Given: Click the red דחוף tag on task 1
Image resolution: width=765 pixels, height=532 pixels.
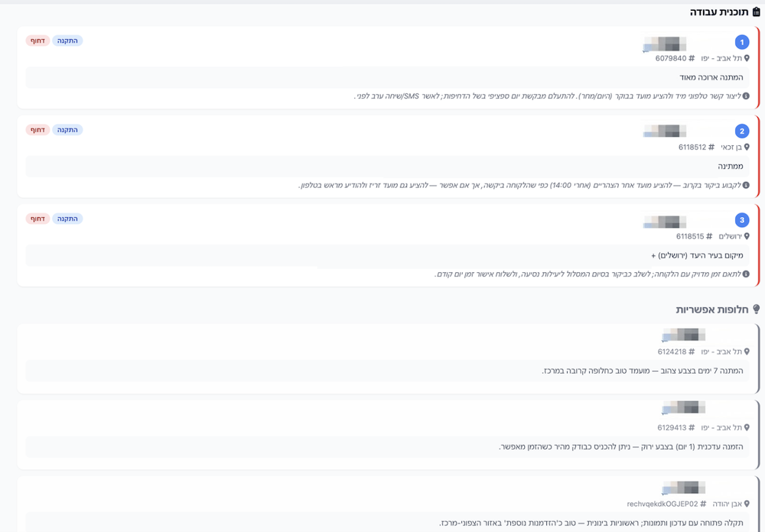Looking at the screenshot, I should (37, 41).
